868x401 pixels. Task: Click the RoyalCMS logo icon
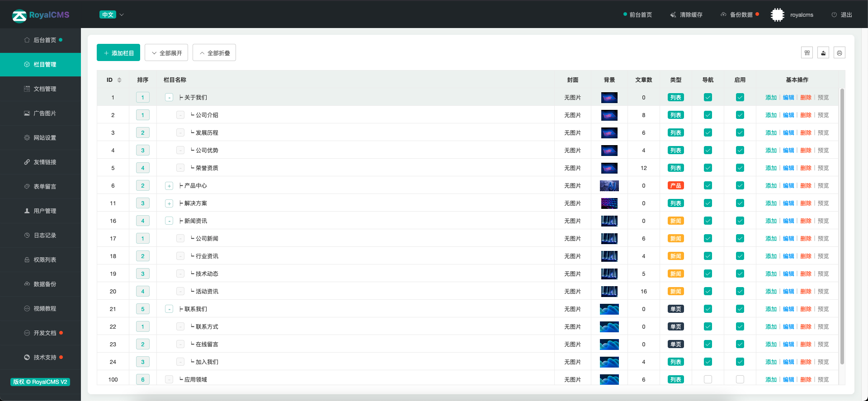point(19,15)
